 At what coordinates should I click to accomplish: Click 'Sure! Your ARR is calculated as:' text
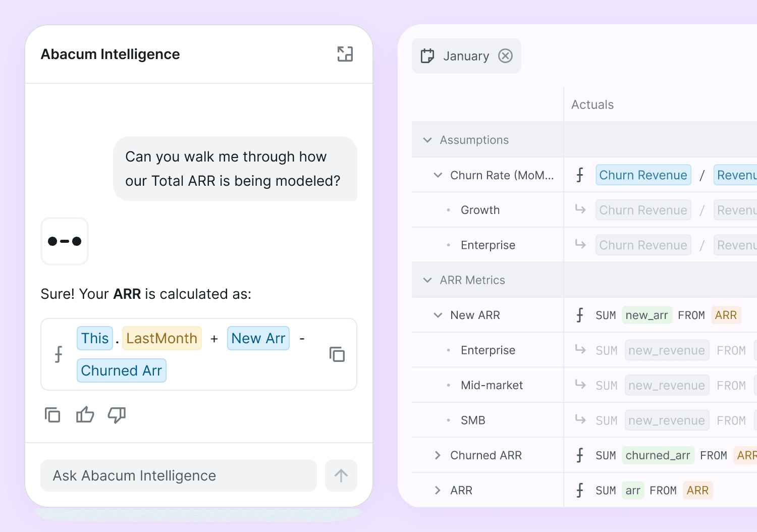coord(146,294)
